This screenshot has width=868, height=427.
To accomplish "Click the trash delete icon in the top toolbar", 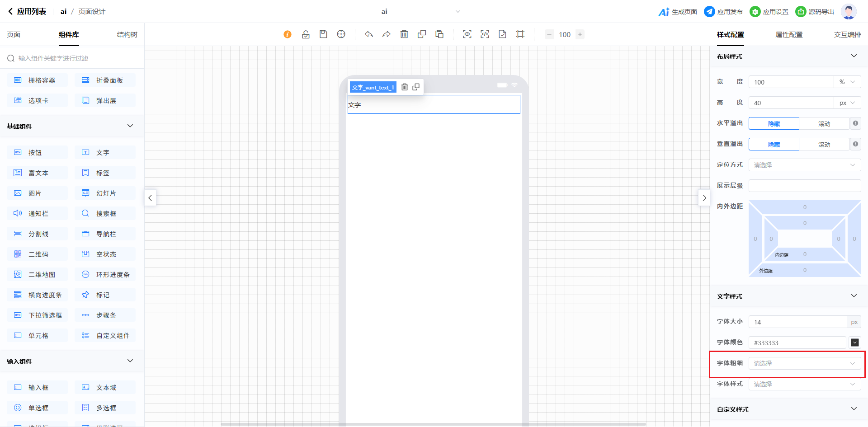I will pos(404,34).
